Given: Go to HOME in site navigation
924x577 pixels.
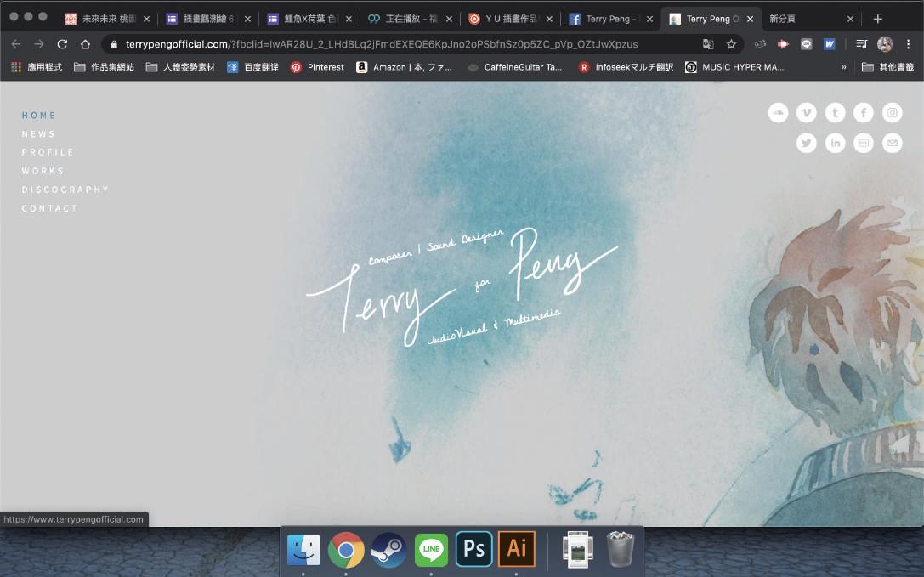Looking at the screenshot, I should pyautogui.click(x=39, y=116).
